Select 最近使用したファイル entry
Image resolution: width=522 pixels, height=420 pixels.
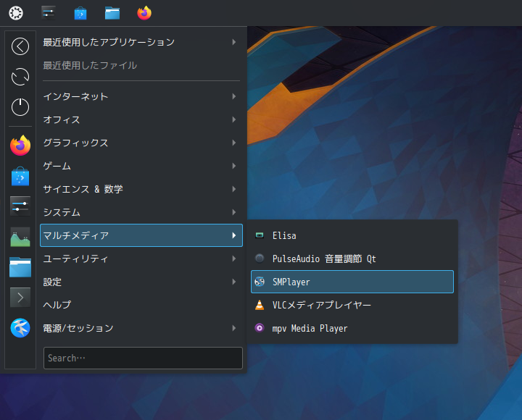[141, 65]
